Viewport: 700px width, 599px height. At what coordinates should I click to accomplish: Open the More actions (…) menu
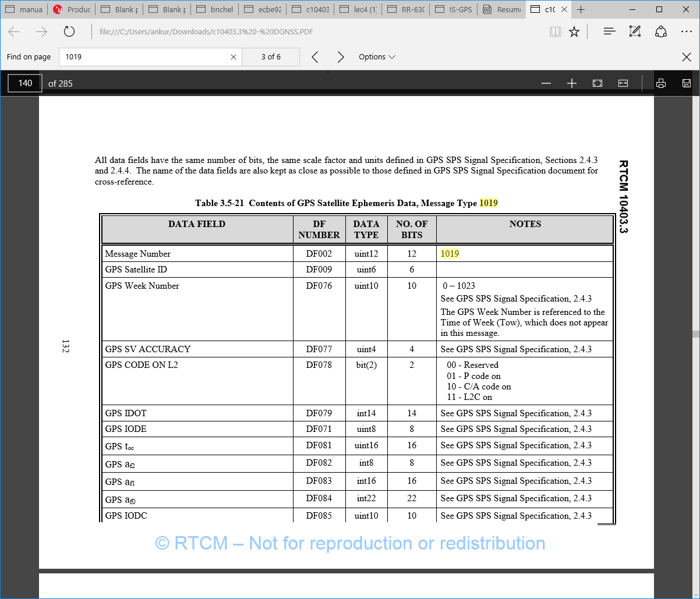coord(686,32)
